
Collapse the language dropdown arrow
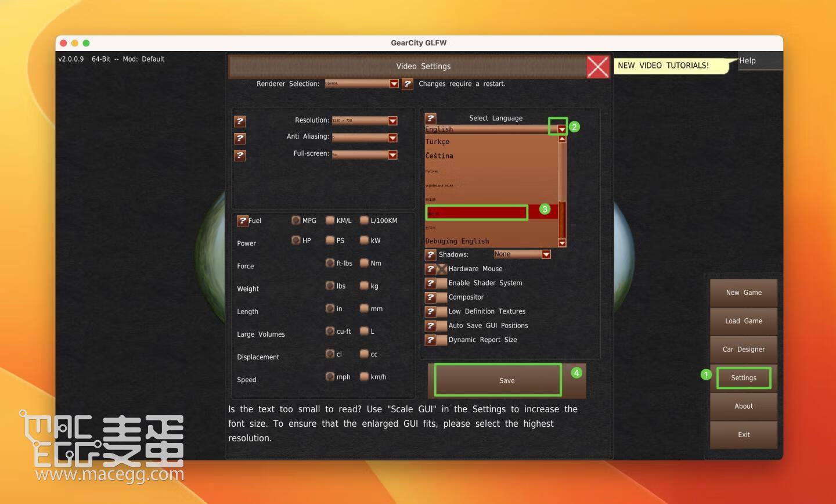(x=561, y=129)
